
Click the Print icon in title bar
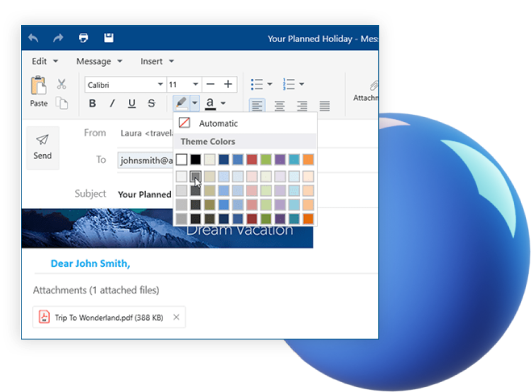tap(83, 38)
